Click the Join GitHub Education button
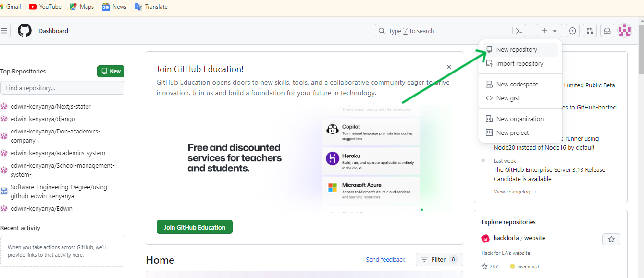644x278 pixels. (195, 227)
